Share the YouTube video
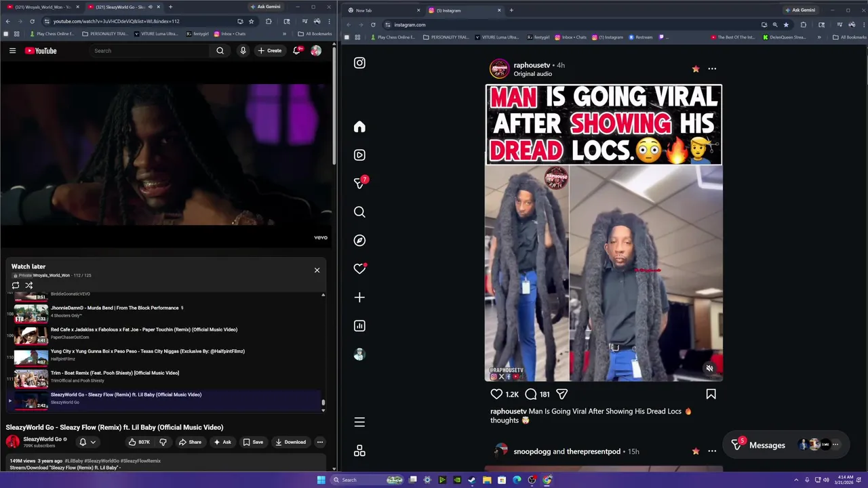 coord(190,442)
